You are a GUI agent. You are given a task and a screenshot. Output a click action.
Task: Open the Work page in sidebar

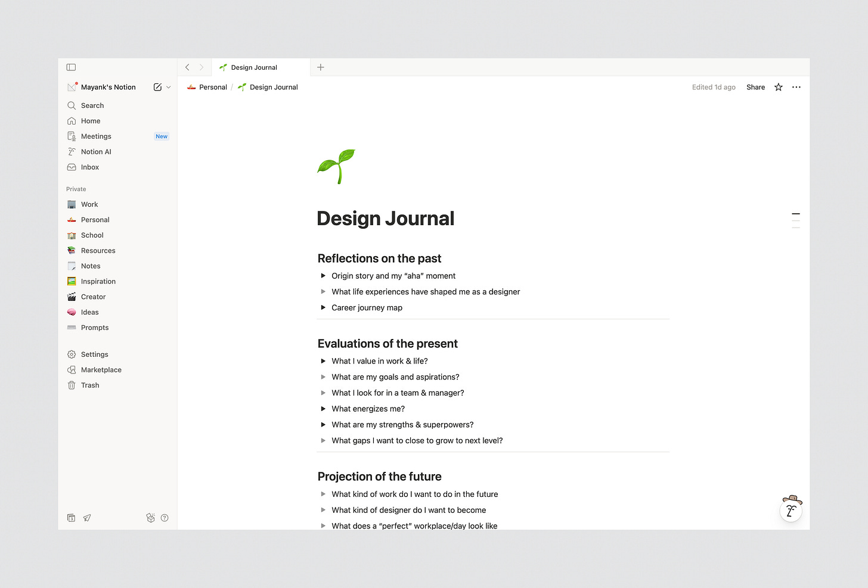click(x=118, y=204)
